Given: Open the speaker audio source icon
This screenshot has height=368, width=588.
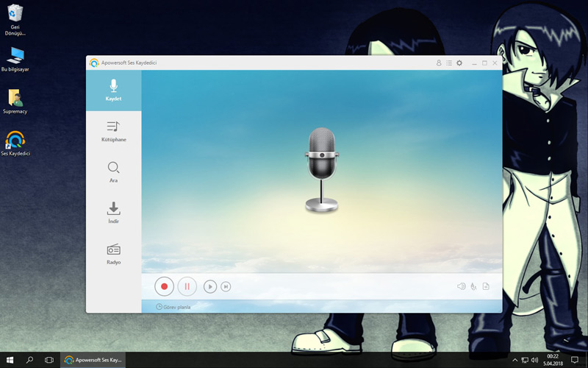Looking at the screenshot, I should tap(462, 286).
